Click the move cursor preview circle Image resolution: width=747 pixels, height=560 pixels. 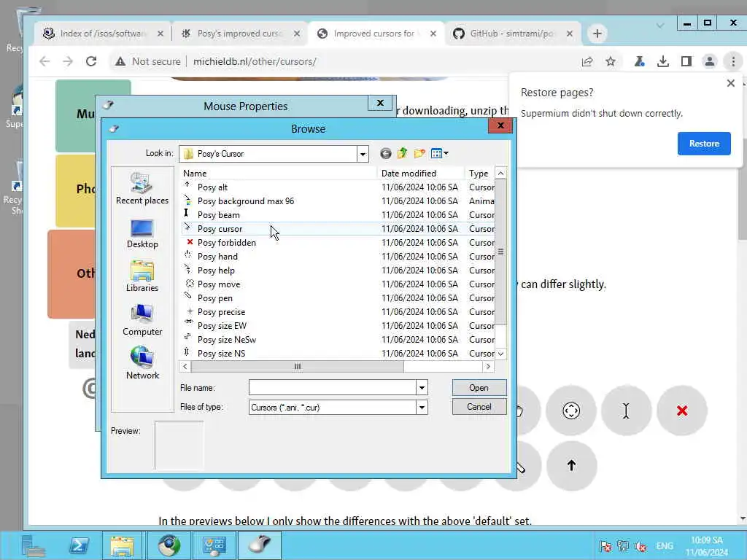571,411
